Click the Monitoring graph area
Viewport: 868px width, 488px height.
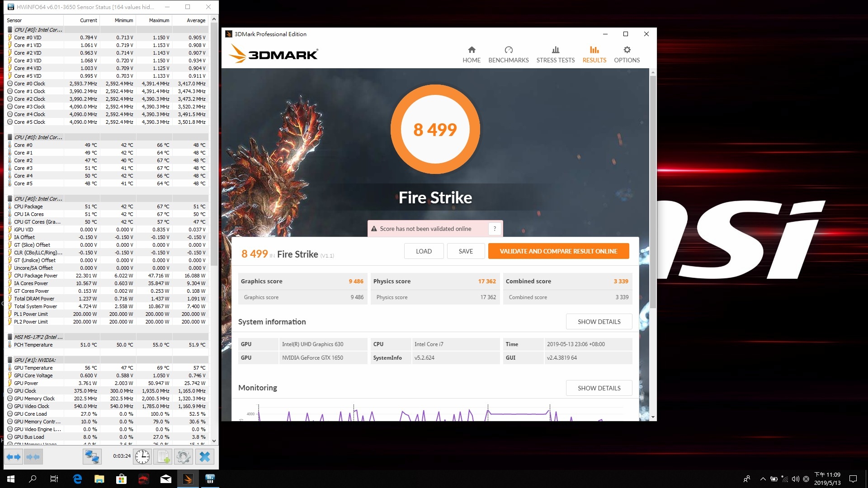[435, 413]
